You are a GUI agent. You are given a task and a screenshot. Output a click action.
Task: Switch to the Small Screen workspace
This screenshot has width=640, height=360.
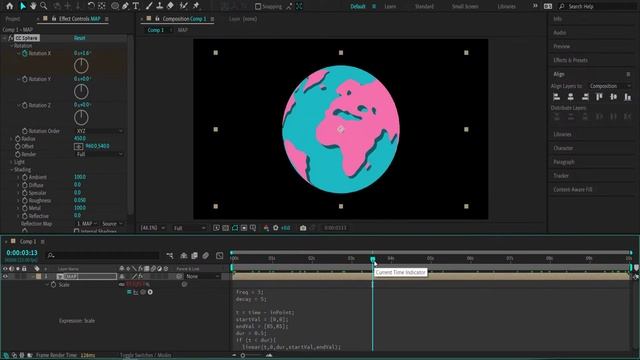pyautogui.click(x=465, y=7)
